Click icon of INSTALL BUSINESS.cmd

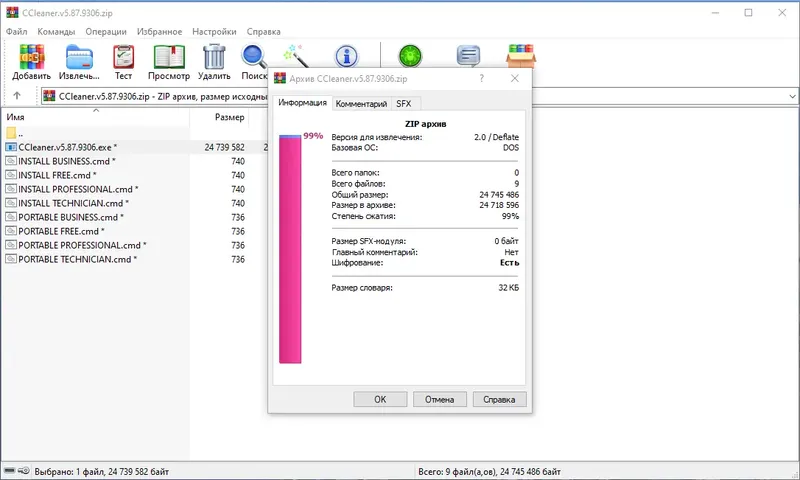(x=11, y=161)
